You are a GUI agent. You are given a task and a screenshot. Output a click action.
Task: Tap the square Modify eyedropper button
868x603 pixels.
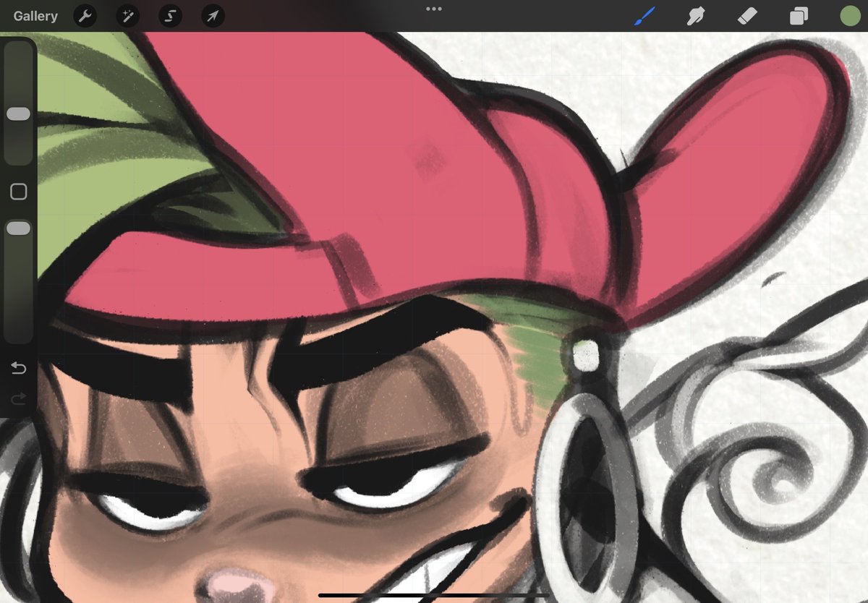click(x=19, y=192)
